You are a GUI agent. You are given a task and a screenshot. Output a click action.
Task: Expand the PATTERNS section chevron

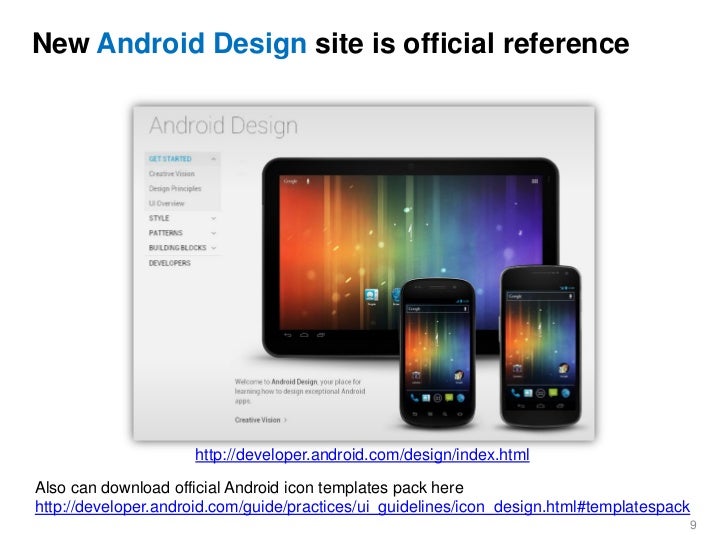(x=214, y=233)
